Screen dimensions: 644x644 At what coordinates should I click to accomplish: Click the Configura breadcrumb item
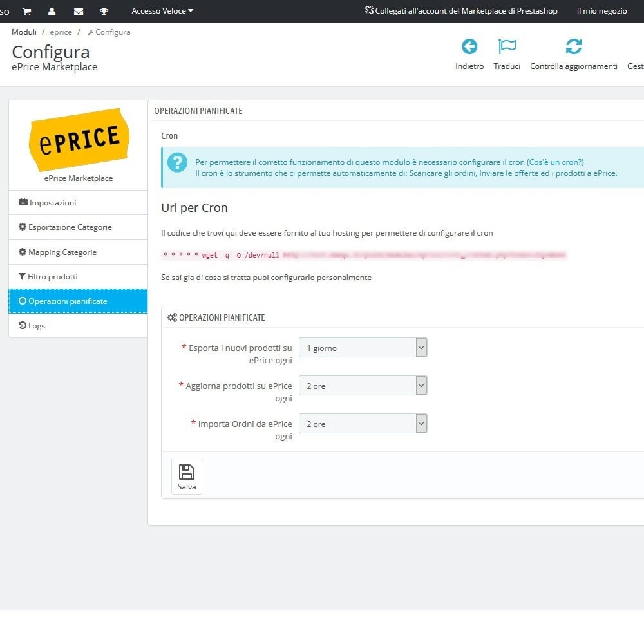(109, 32)
